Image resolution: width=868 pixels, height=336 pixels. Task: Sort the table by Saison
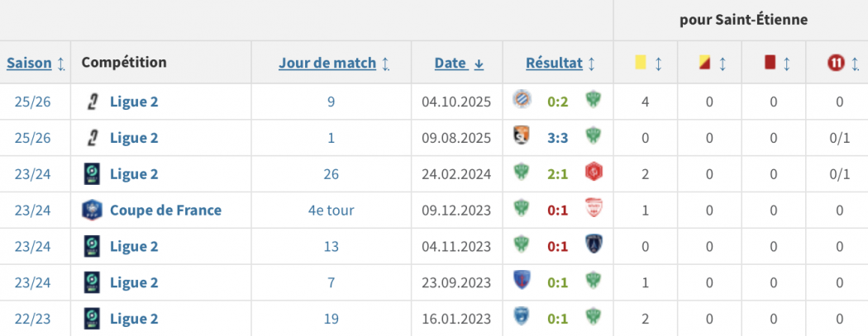tap(36, 63)
